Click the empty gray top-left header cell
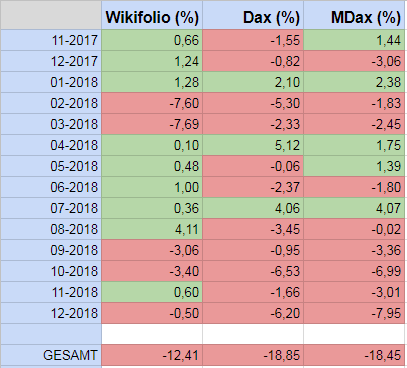Screen dimensions: 407x368 [51, 15]
